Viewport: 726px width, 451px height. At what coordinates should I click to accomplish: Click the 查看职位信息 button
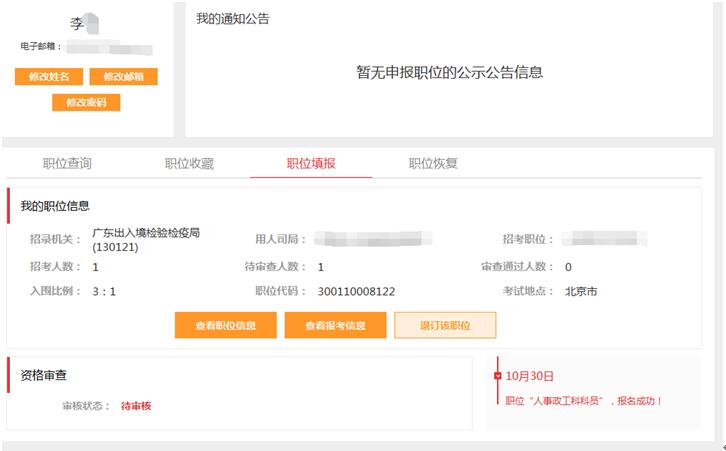point(225,326)
